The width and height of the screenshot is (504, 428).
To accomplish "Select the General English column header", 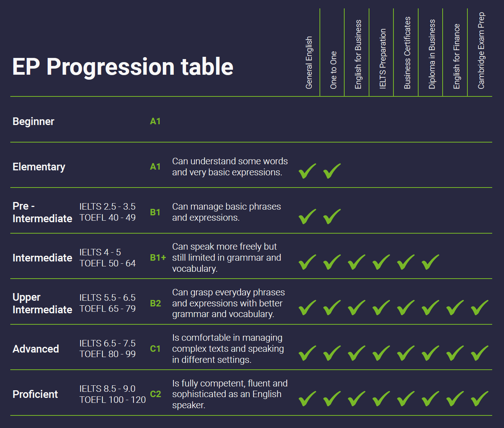I will coord(309,63).
